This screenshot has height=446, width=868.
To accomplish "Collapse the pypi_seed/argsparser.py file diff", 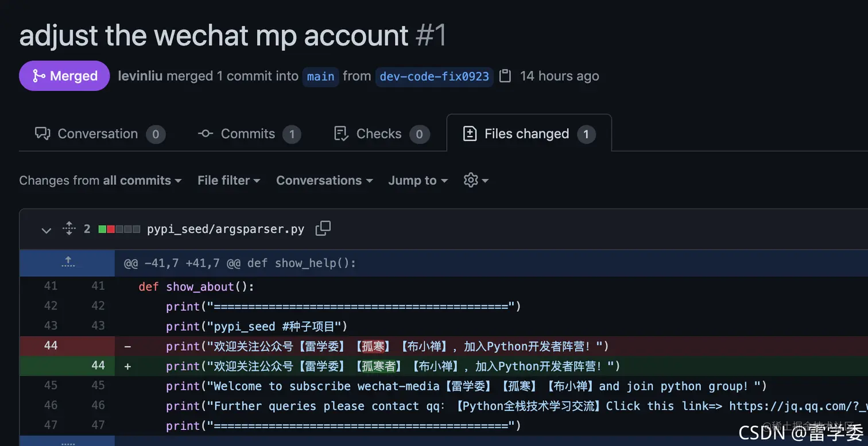I will pyautogui.click(x=46, y=230).
